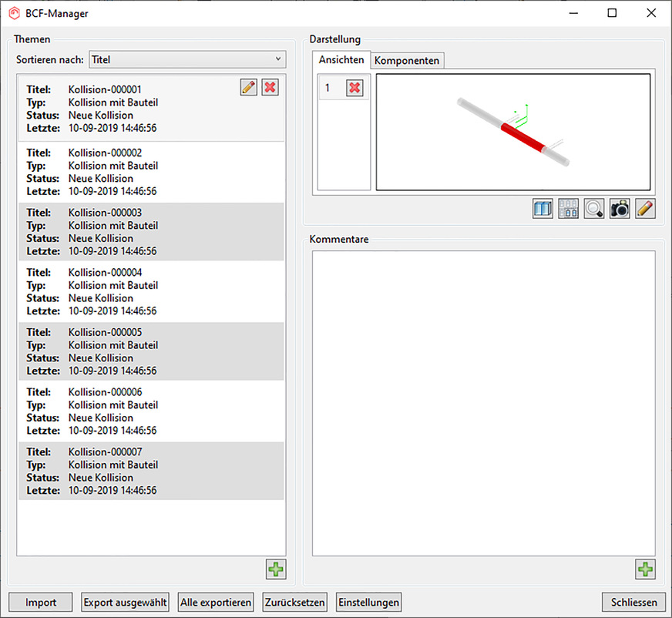Click the magnifying glass zoom icon

(x=593, y=209)
